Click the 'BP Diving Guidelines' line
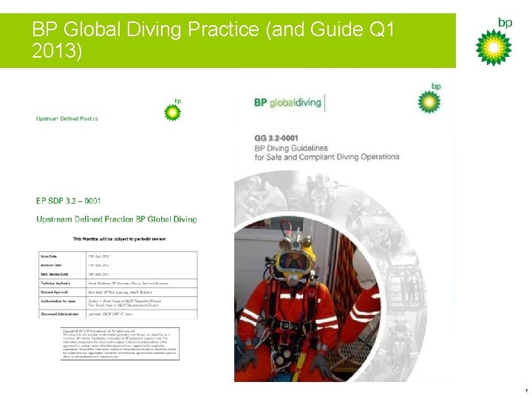The width and height of the screenshot is (532, 399). [x=291, y=149]
